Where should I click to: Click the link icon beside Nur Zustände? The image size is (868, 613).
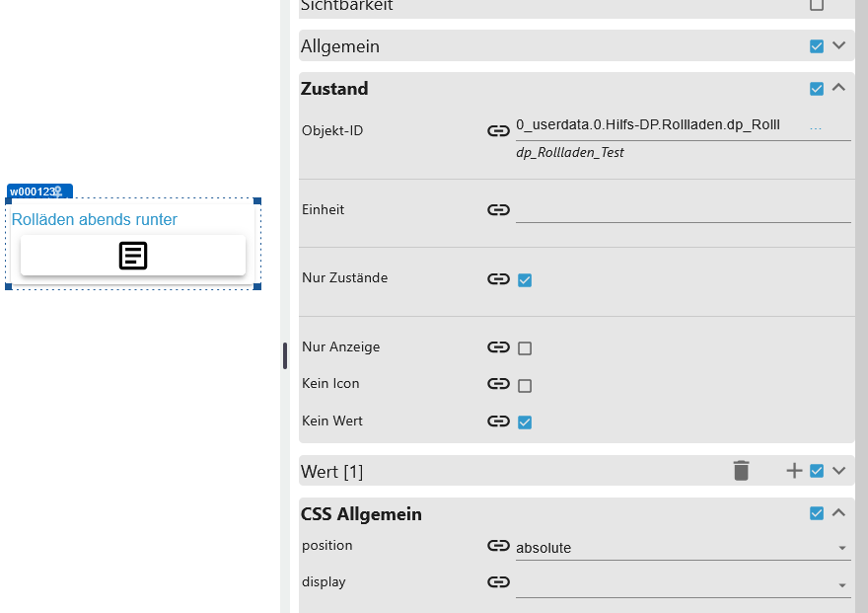tap(498, 279)
